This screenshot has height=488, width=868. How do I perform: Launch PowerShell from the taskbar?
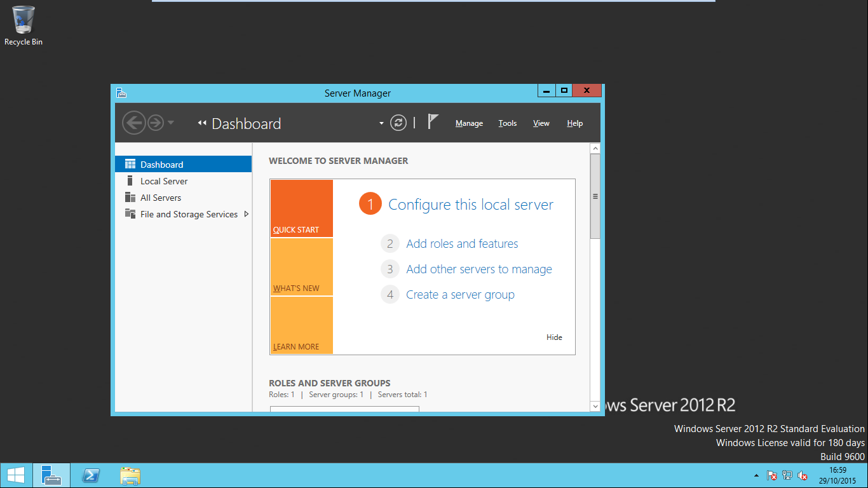click(91, 475)
